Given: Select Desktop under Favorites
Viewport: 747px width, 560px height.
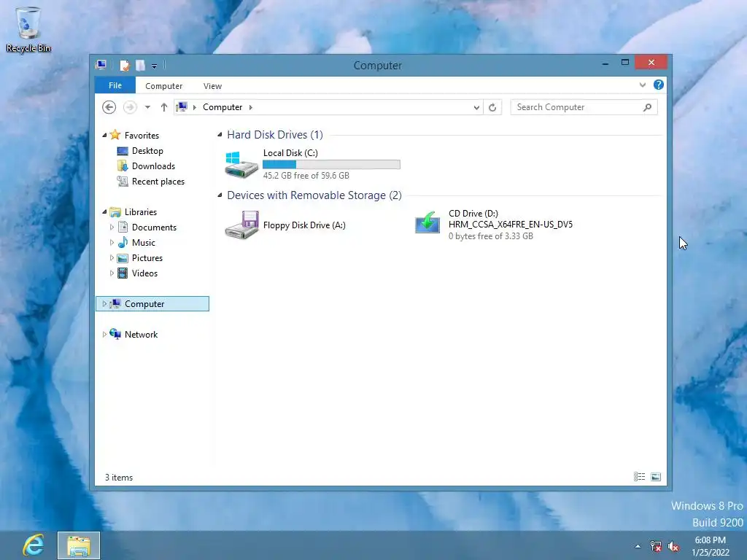Looking at the screenshot, I should (x=147, y=150).
